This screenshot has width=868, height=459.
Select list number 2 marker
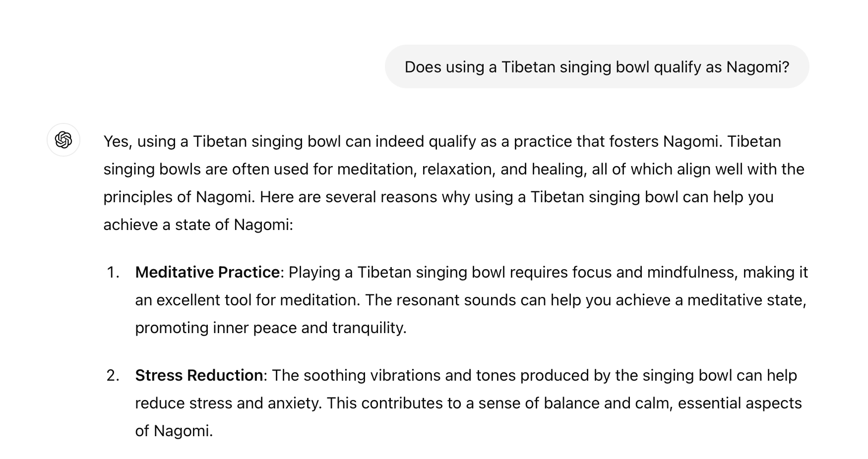pyautogui.click(x=113, y=375)
